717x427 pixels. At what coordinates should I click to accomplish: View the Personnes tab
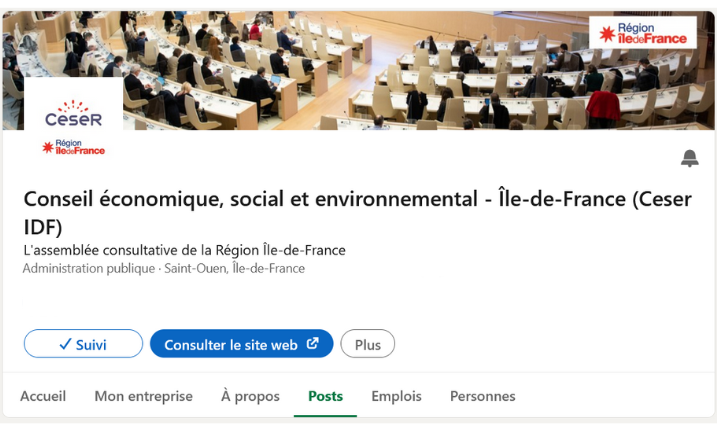pyautogui.click(x=482, y=396)
